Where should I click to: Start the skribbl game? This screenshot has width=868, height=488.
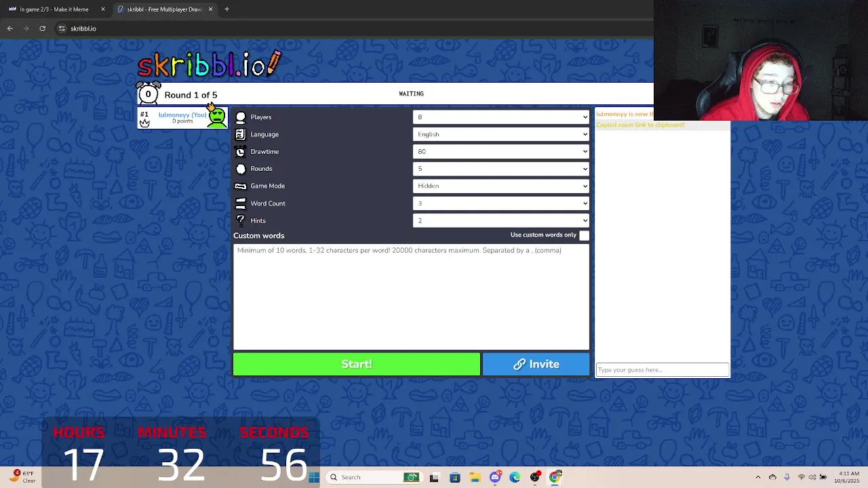[x=357, y=364]
